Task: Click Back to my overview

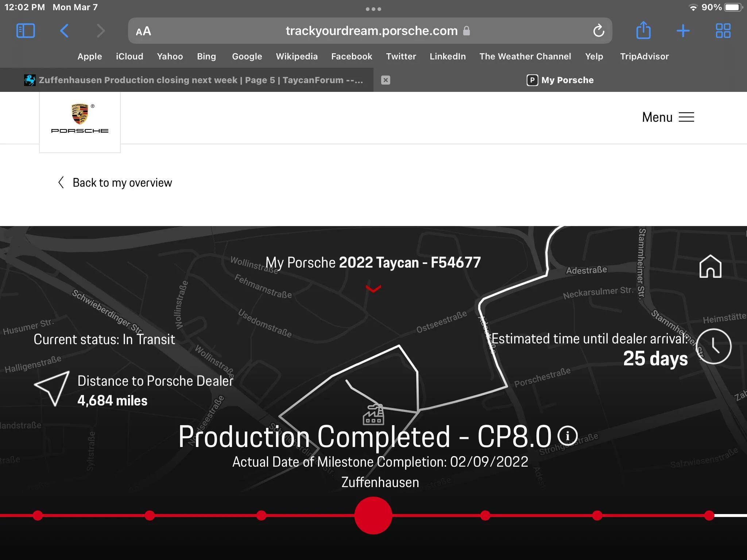Action: [x=115, y=182]
